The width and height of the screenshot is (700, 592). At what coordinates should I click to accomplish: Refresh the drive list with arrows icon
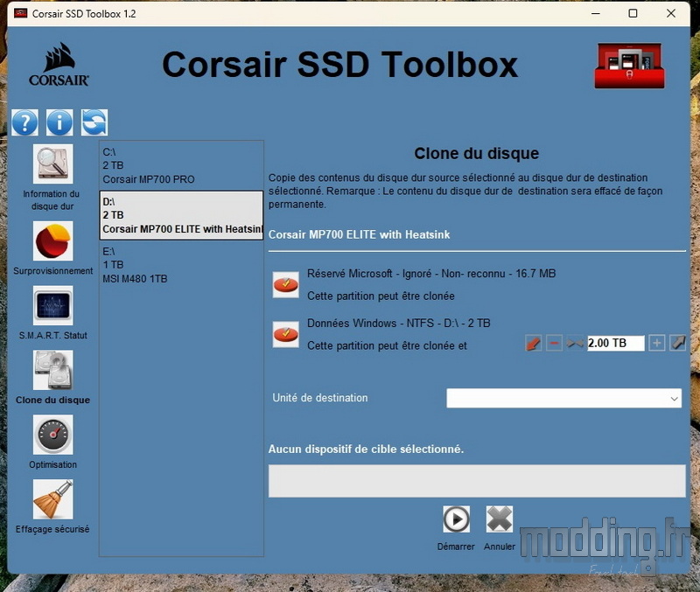click(x=94, y=122)
